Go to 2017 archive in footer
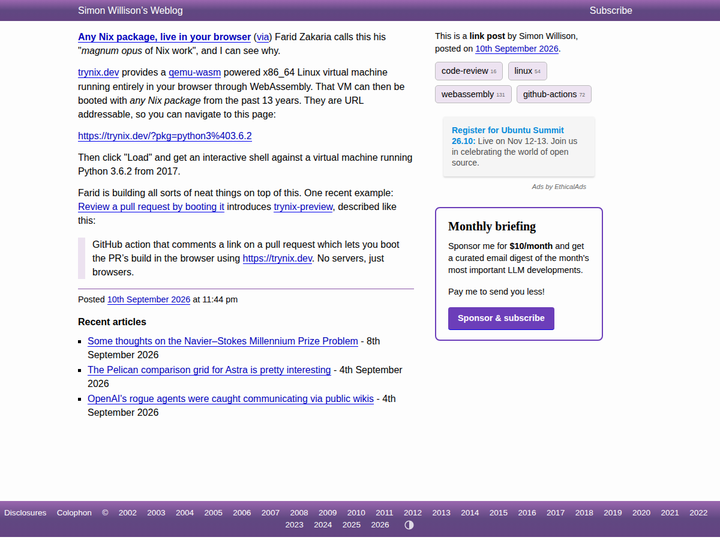The height and width of the screenshot is (540, 720). [x=555, y=512]
